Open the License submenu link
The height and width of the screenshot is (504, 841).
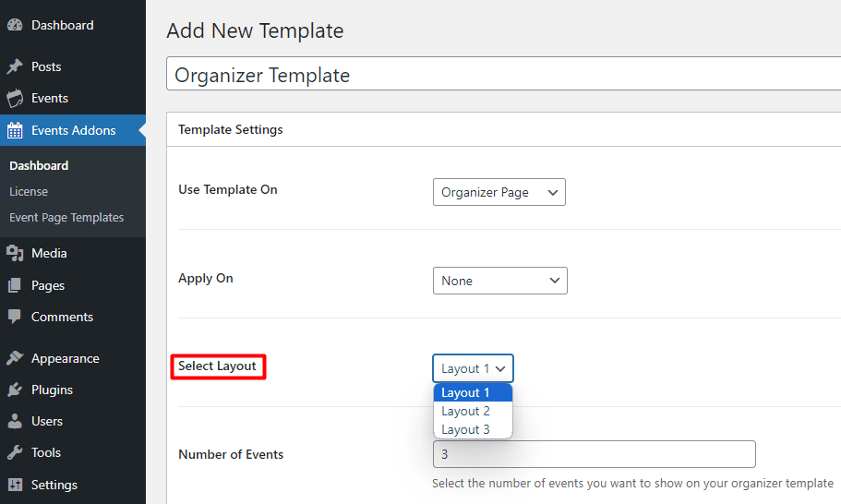29,191
